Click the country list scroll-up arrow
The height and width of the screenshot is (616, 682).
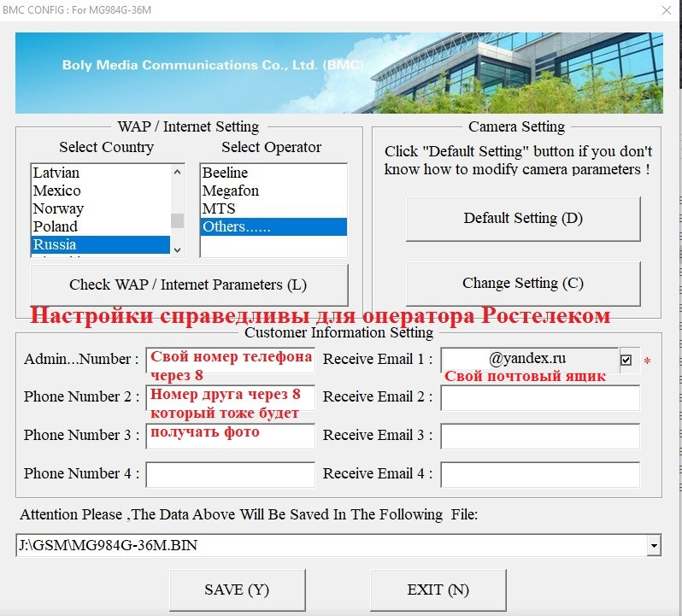click(177, 172)
